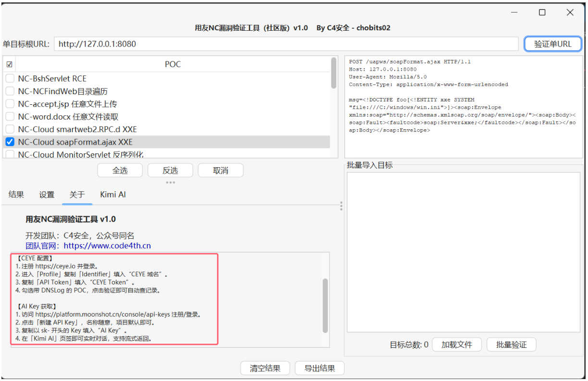
Task: Click the 验证单URL button
Action: (553, 44)
